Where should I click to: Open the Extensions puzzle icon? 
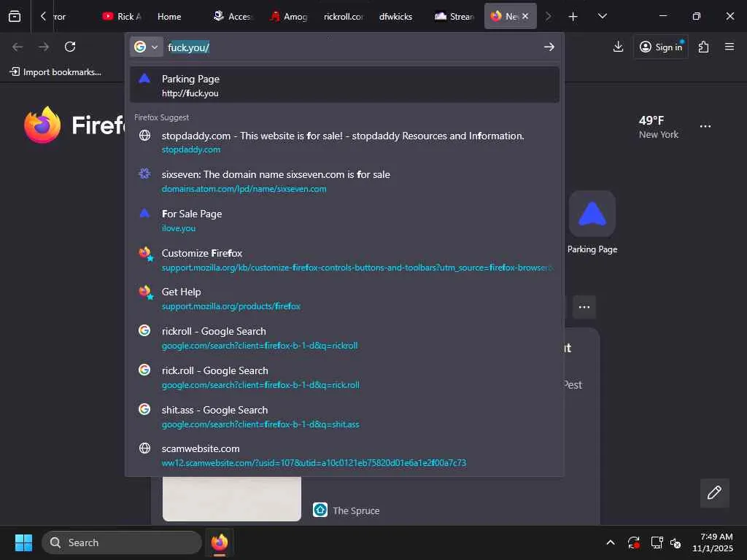[704, 47]
